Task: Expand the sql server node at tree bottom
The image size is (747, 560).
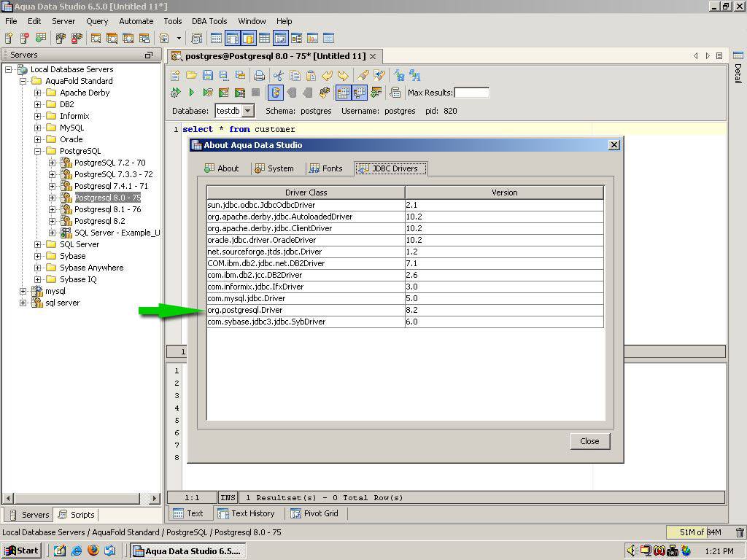Action: point(23,303)
